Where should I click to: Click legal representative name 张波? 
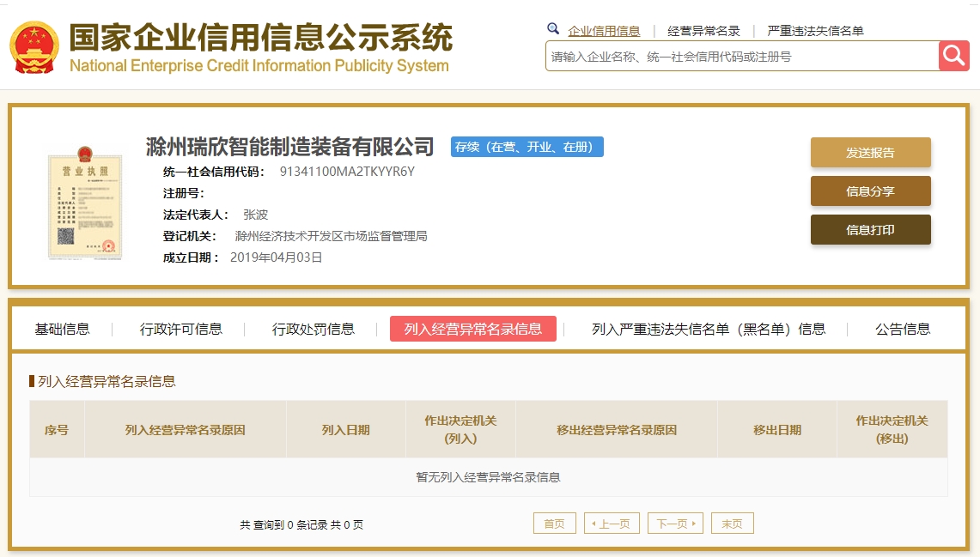tap(256, 215)
